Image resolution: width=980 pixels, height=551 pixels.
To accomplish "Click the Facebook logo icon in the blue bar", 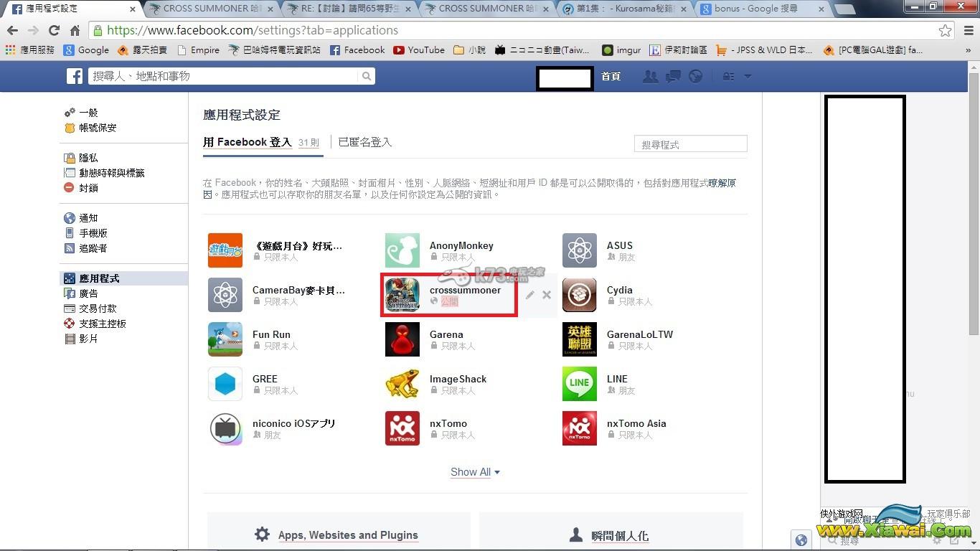I will click(75, 76).
